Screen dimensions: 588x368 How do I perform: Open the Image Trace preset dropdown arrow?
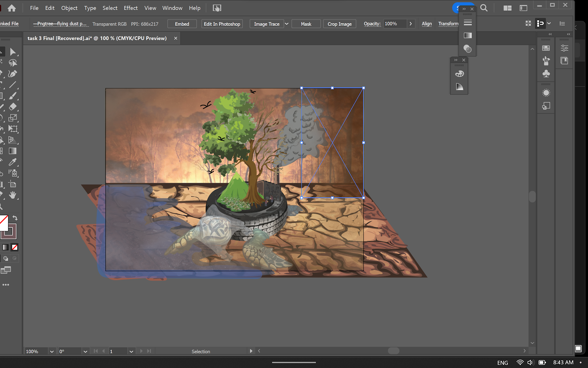click(x=287, y=24)
